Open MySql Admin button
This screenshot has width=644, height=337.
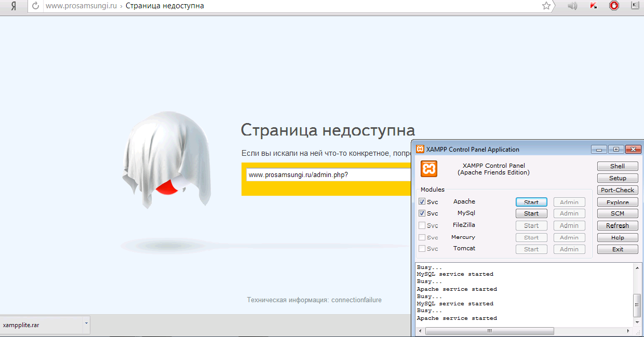(x=569, y=213)
